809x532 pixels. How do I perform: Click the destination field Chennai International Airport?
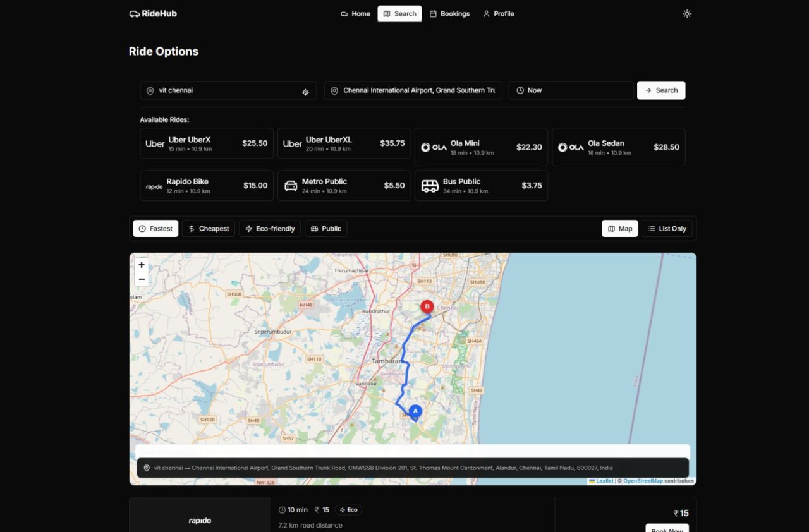(x=413, y=90)
